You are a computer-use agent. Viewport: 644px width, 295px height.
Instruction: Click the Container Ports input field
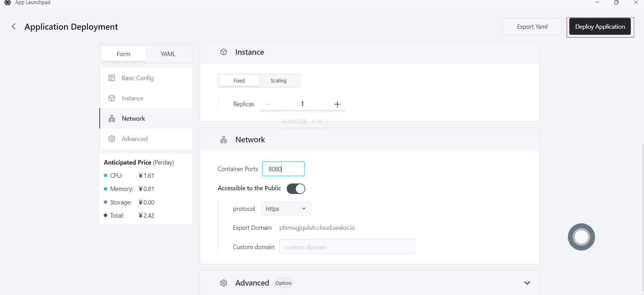(x=283, y=169)
